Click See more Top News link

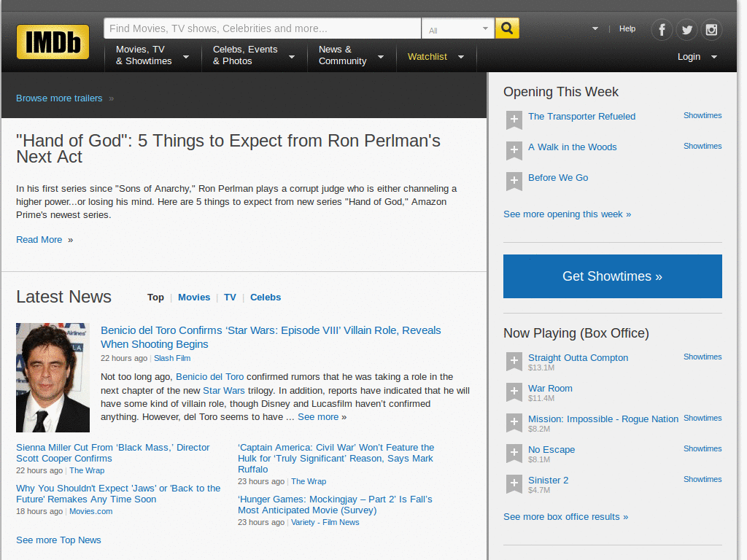coord(58,540)
